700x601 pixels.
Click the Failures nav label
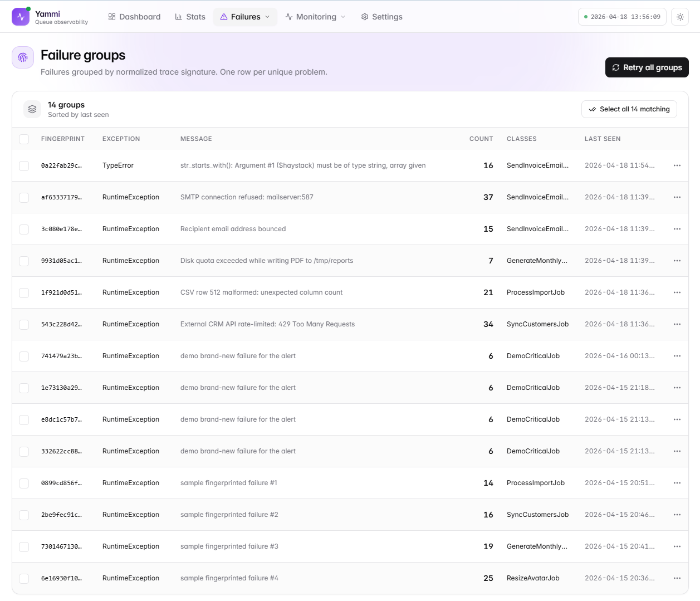[x=246, y=17]
